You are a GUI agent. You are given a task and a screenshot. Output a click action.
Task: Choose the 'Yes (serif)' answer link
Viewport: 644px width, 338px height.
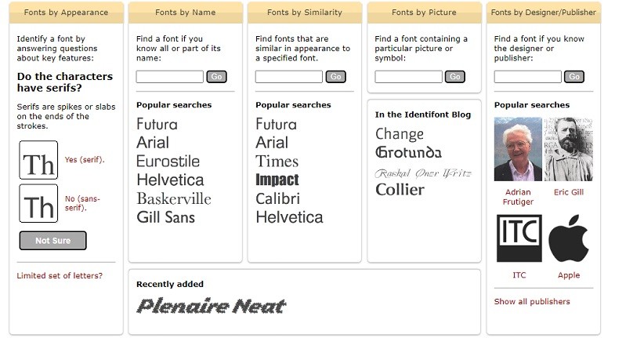coord(83,160)
